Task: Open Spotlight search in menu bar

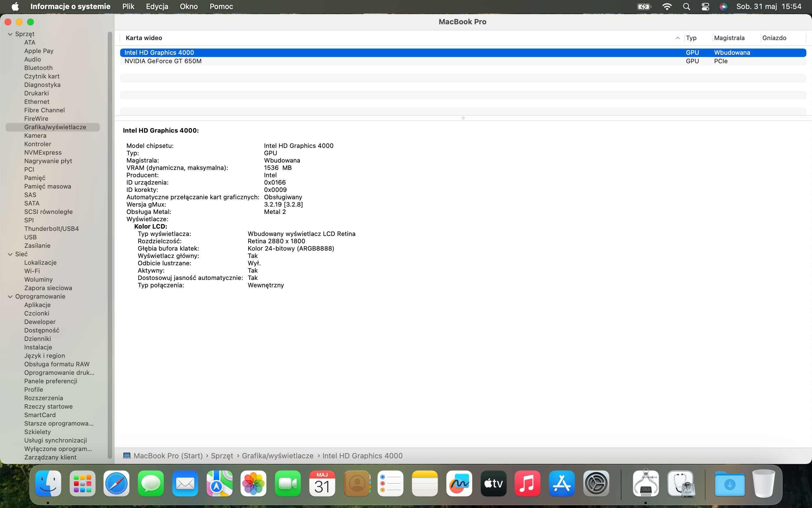Action: click(687, 6)
